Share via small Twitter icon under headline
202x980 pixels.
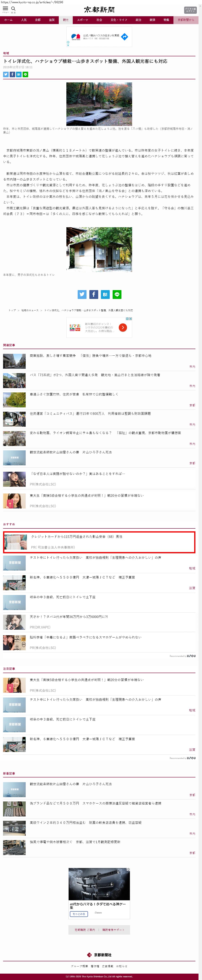coord(6,75)
